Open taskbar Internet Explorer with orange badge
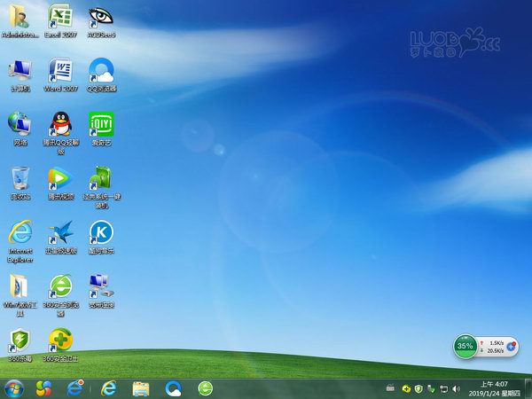The height and width of the screenshot is (399, 532). 75,388
